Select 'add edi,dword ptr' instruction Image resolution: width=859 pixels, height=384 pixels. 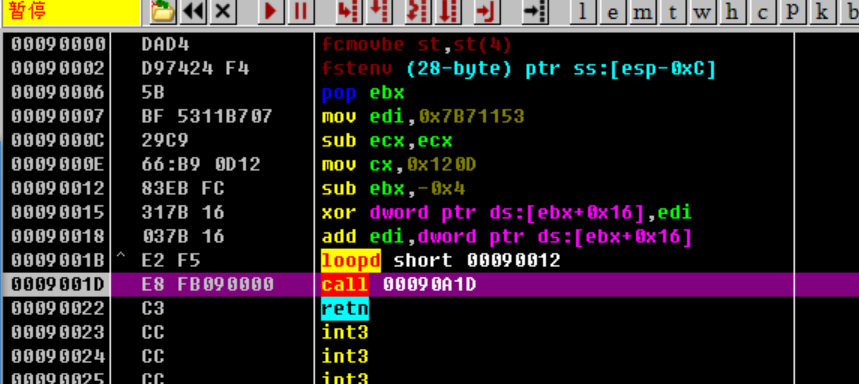(x=506, y=237)
